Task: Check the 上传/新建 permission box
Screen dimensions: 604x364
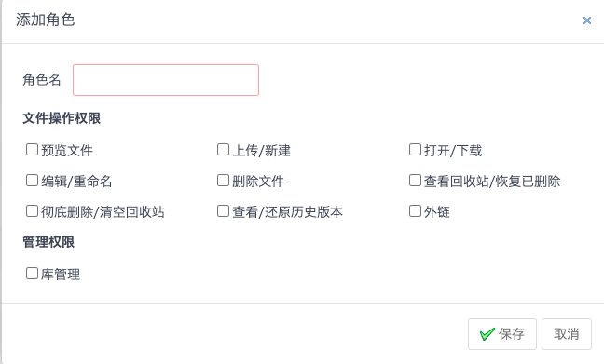Action: (x=223, y=150)
